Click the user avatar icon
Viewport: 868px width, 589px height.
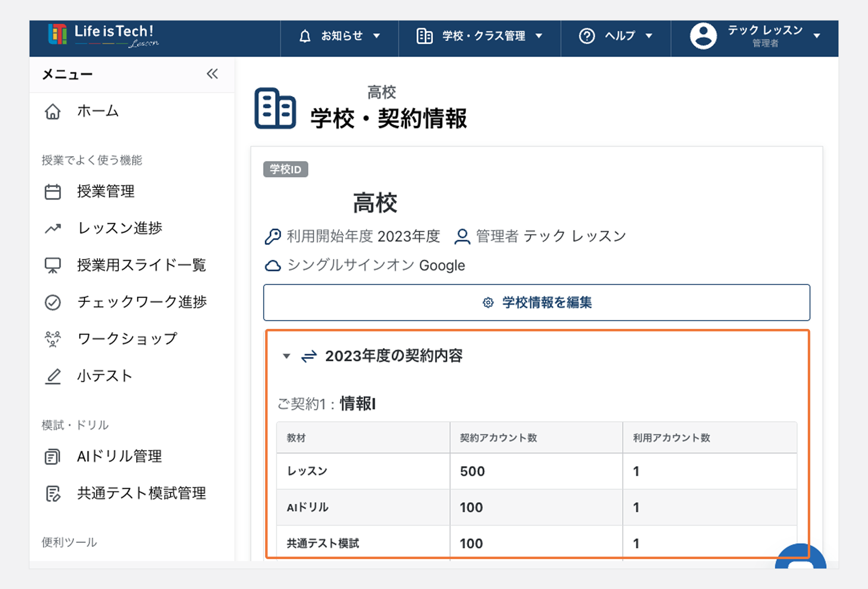click(x=703, y=36)
